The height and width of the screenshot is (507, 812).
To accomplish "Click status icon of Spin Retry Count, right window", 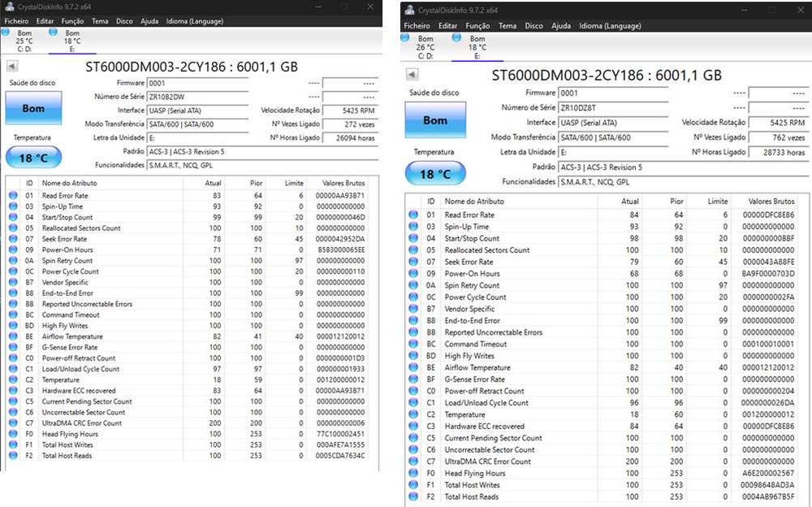I will click(413, 285).
